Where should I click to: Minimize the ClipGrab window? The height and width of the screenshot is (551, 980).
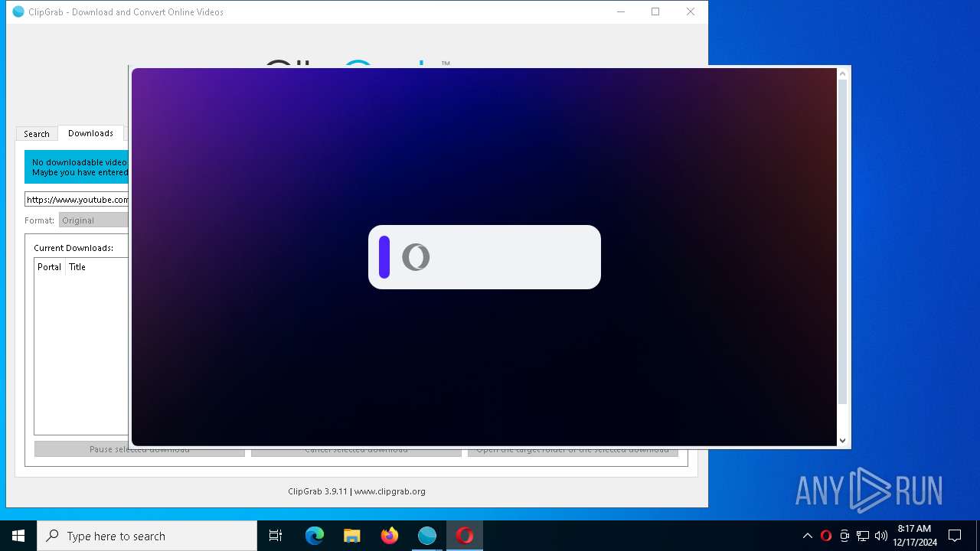(621, 11)
